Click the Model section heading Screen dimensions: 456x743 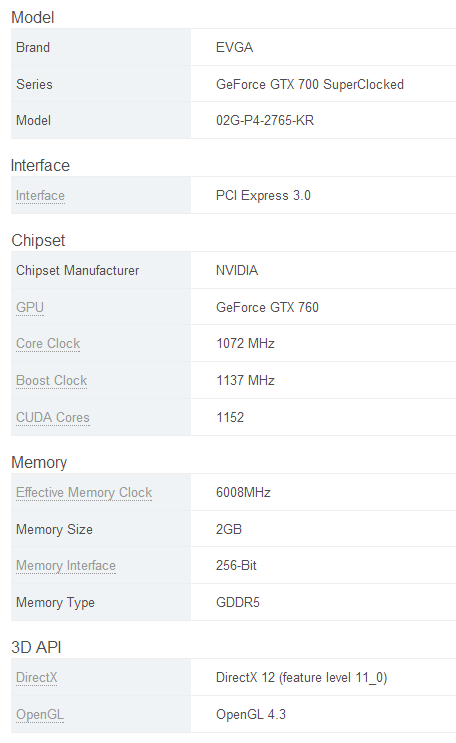pyautogui.click(x=33, y=18)
